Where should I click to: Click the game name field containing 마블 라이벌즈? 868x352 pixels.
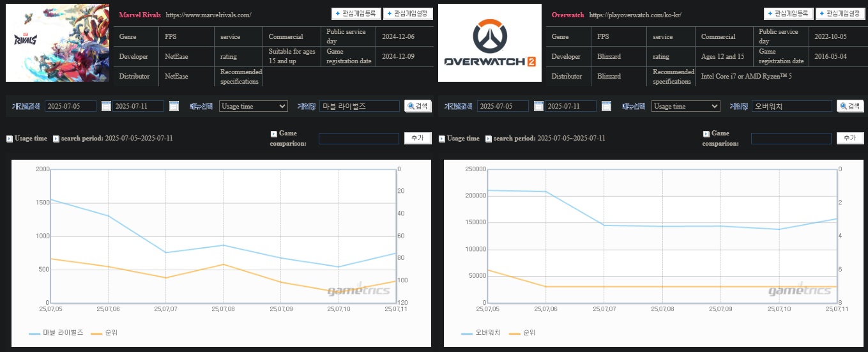coord(360,106)
